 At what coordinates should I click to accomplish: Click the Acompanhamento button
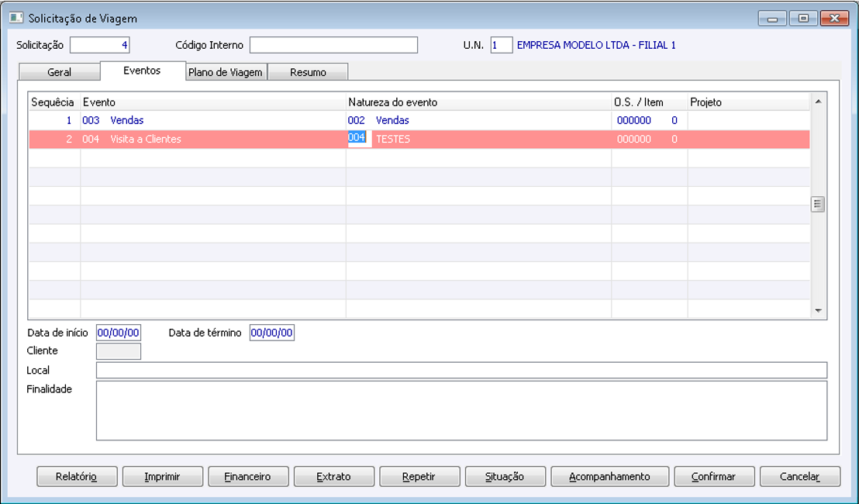(x=609, y=477)
